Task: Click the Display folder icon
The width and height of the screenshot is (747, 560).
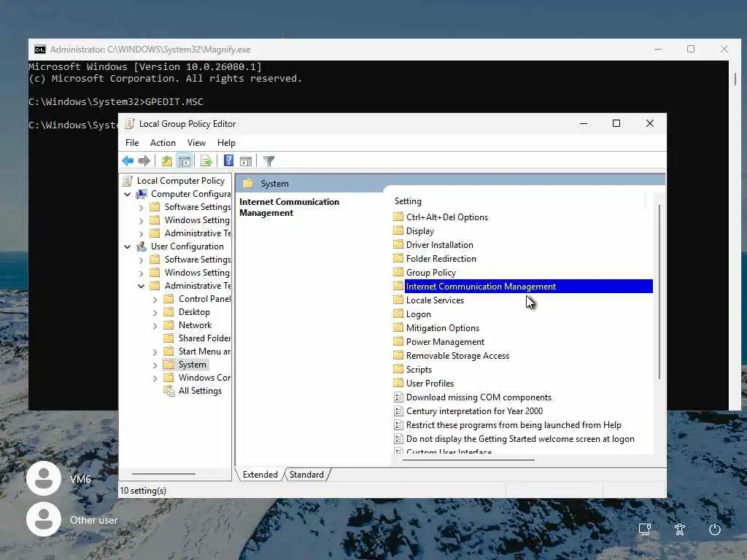Action: pos(398,231)
